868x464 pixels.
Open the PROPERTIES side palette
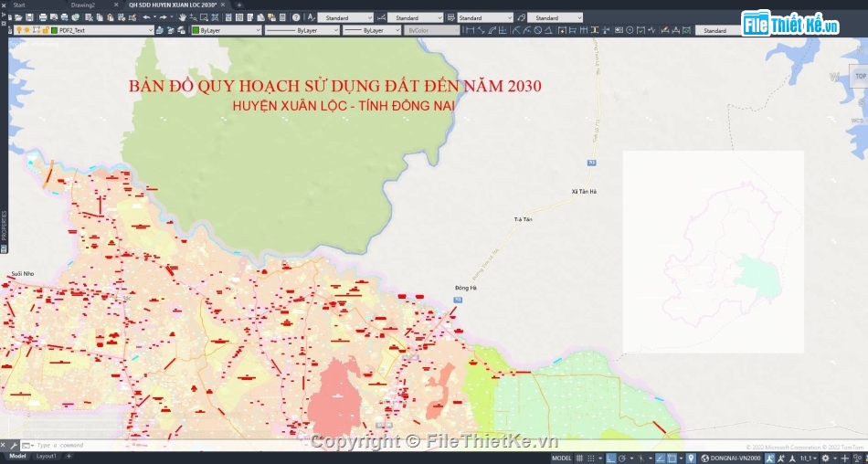click(4, 226)
